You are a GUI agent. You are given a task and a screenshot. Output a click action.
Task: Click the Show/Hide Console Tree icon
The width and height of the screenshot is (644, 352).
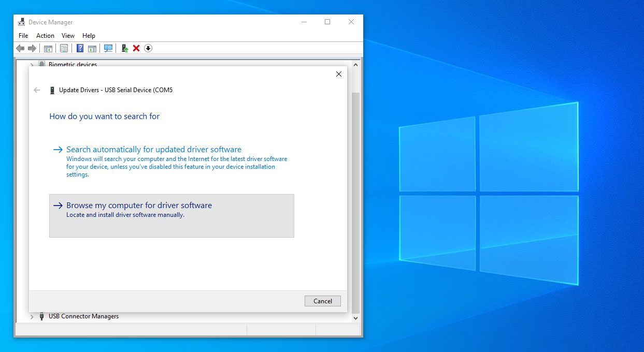point(48,48)
